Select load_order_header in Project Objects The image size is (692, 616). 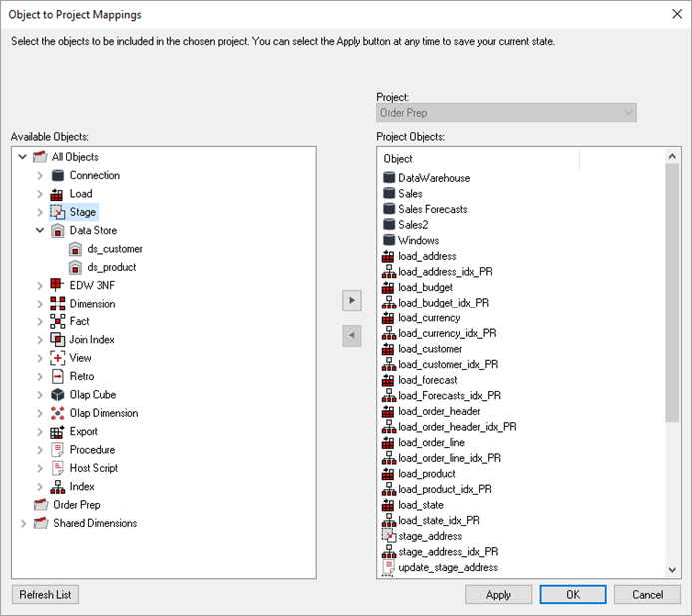tap(439, 411)
